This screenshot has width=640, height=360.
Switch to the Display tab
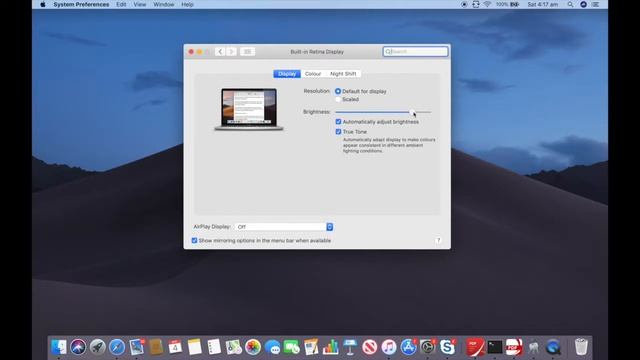(x=287, y=74)
